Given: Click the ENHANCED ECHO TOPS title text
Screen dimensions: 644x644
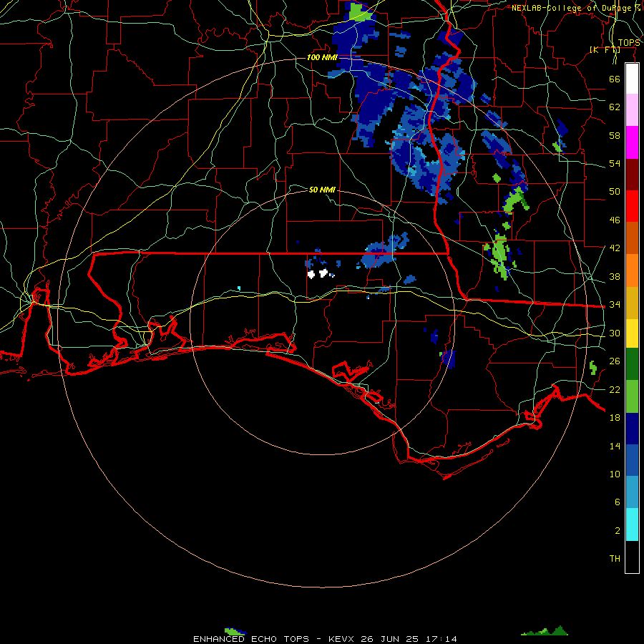Looking at the screenshot, I should click(x=251, y=639).
